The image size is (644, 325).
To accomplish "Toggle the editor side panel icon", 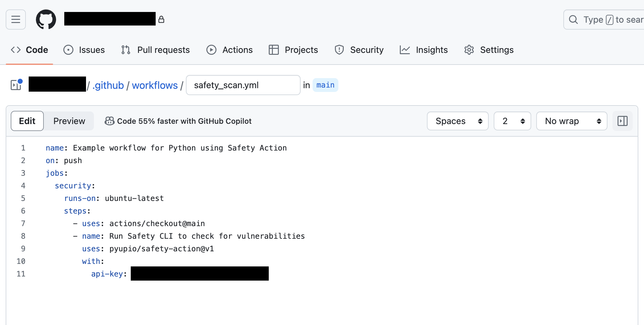I will coord(622,121).
